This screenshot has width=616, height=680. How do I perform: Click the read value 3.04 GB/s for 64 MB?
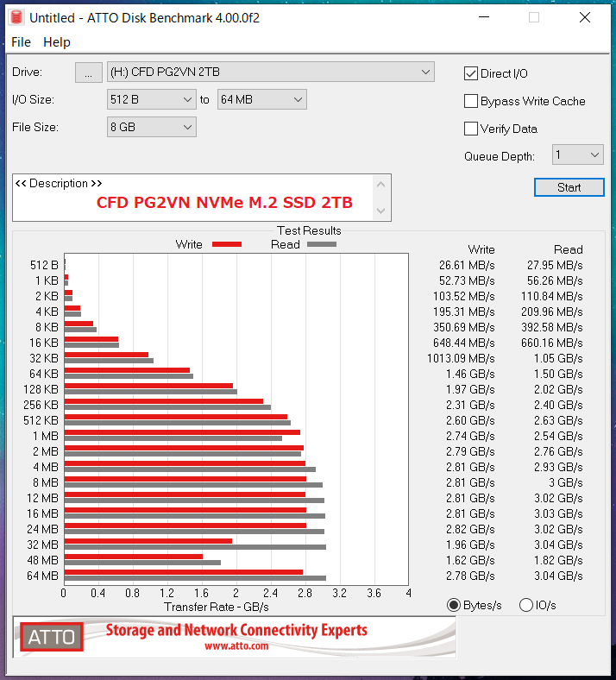click(558, 576)
